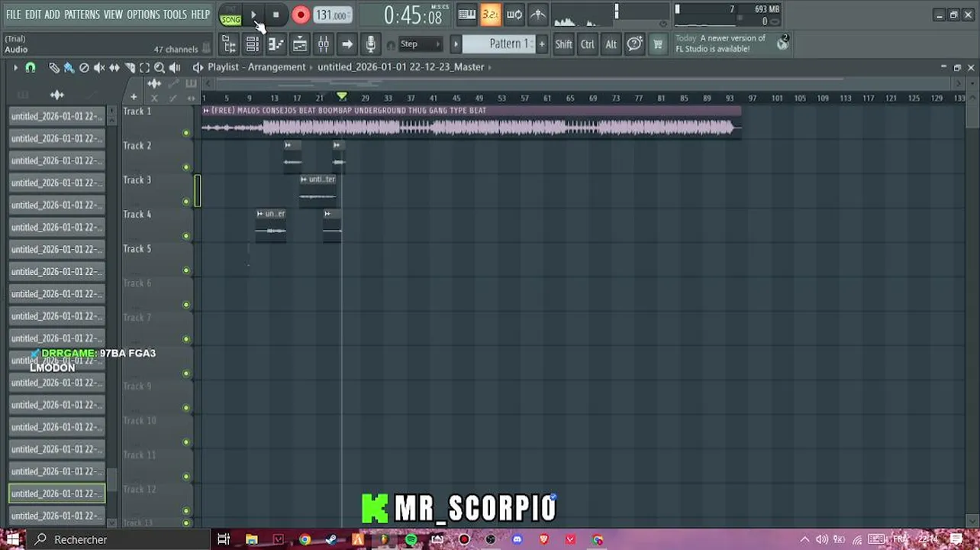Toggle the 3.2.1 countdown before recording
The height and width of the screenshot is (550, 980).
click(x=491, y=15)
